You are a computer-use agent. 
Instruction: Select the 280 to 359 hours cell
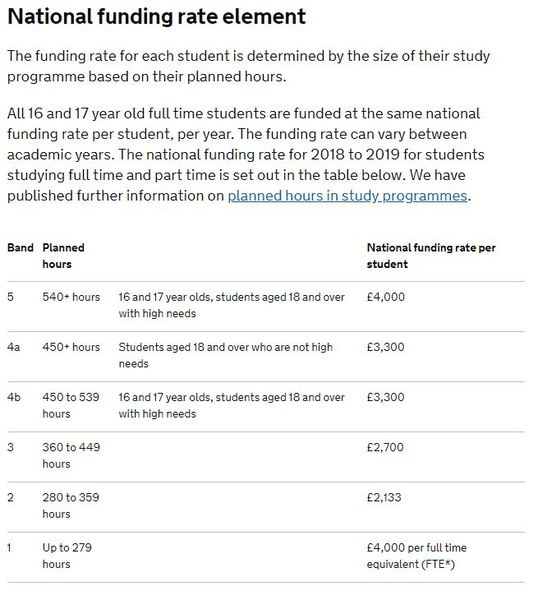click(x=71, y=505)
